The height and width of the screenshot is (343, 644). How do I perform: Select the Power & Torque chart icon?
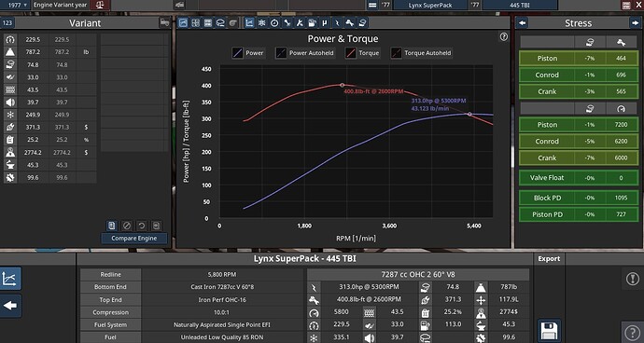[x=249, y=23]
